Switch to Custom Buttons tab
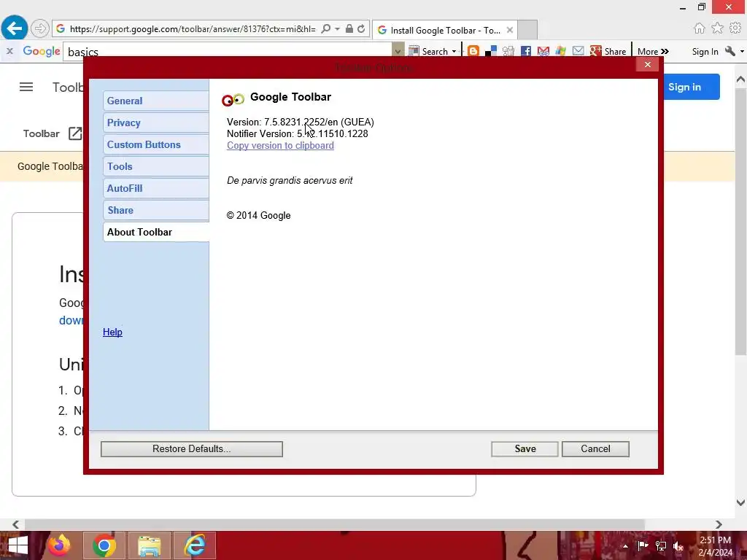 [x=156, y=145]
